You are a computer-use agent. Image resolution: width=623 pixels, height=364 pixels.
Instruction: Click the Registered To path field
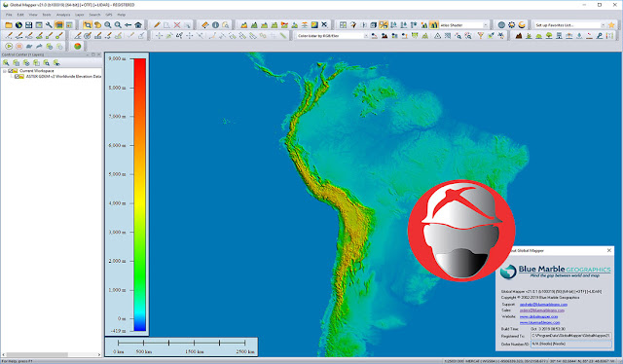click(571, 336)
